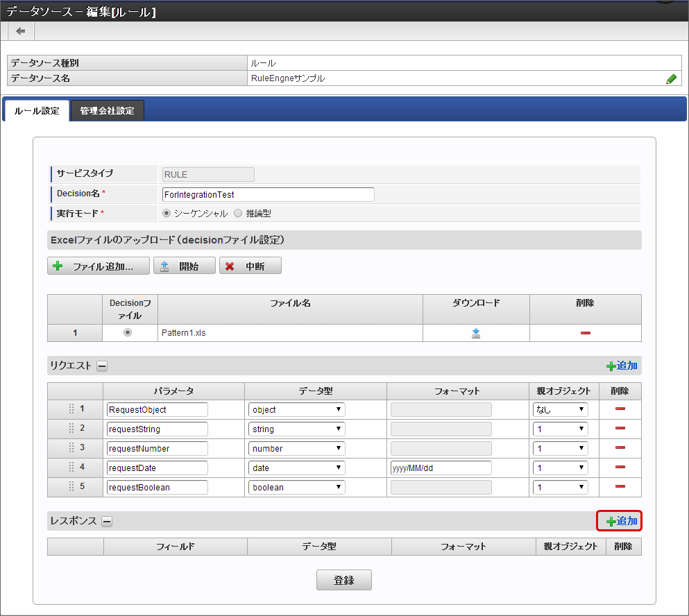Click into the Decision名 input field

click(268, 195)
